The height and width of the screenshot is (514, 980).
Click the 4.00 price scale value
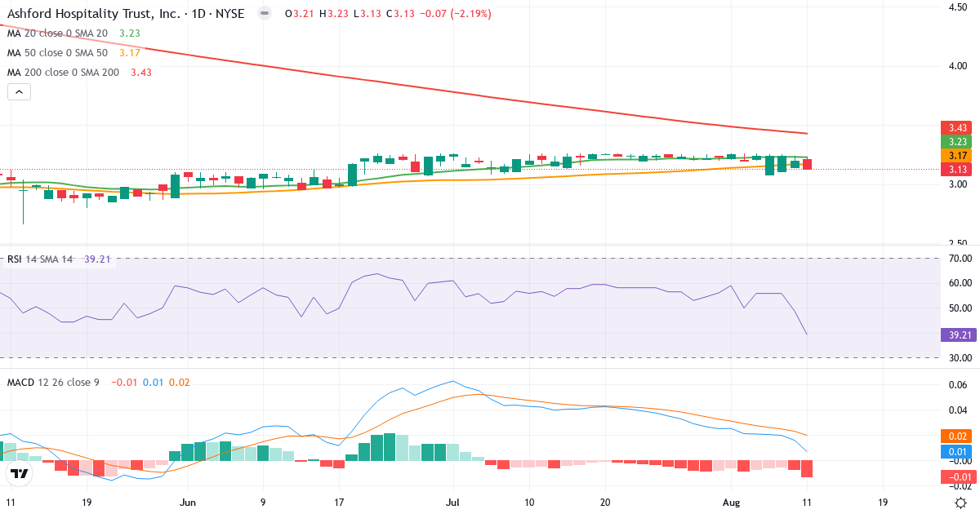click(x=958, y=66)
